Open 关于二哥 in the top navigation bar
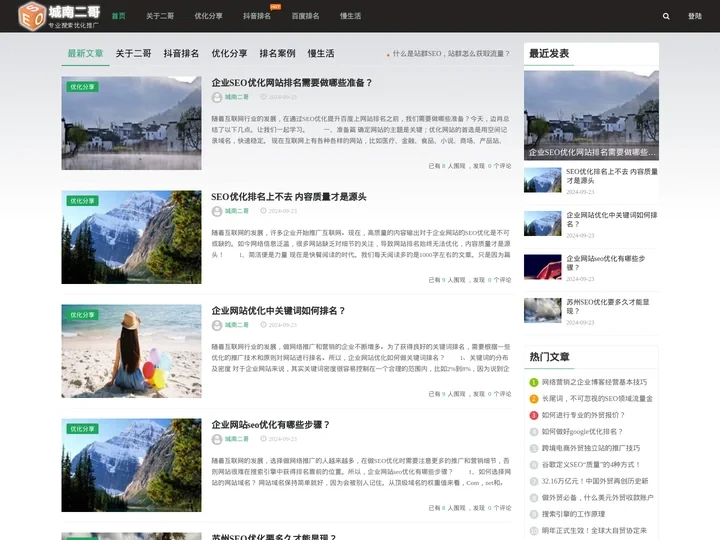The height and width of the screenshot is (540, 720). click(x=160, y=16)
